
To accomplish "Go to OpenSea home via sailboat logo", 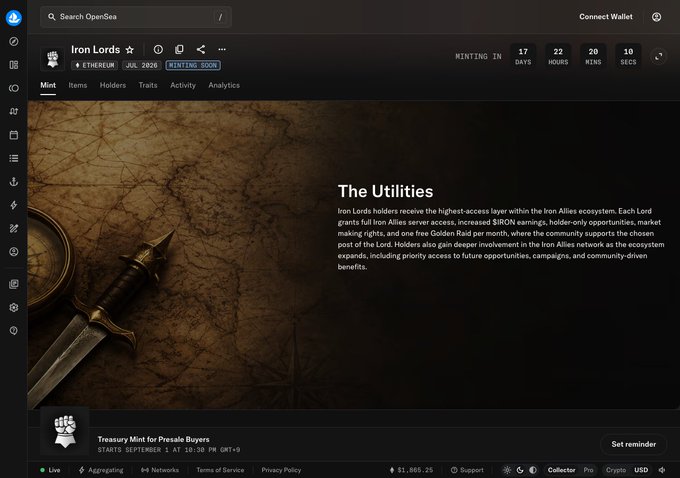I will pos(13,18).
